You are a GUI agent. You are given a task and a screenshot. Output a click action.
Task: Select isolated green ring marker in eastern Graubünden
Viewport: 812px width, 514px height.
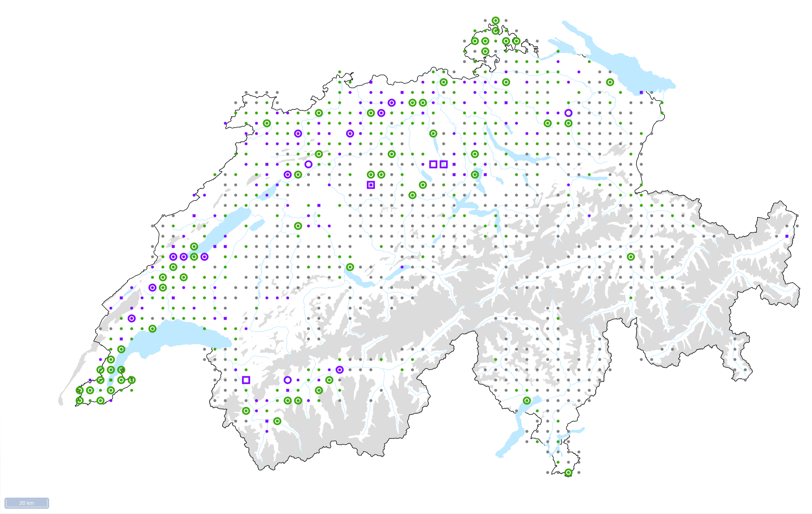(631, 257)
